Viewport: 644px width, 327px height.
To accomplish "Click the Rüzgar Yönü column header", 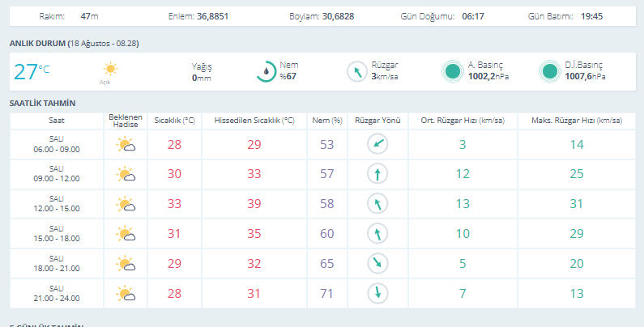I will tap(377, 121).
